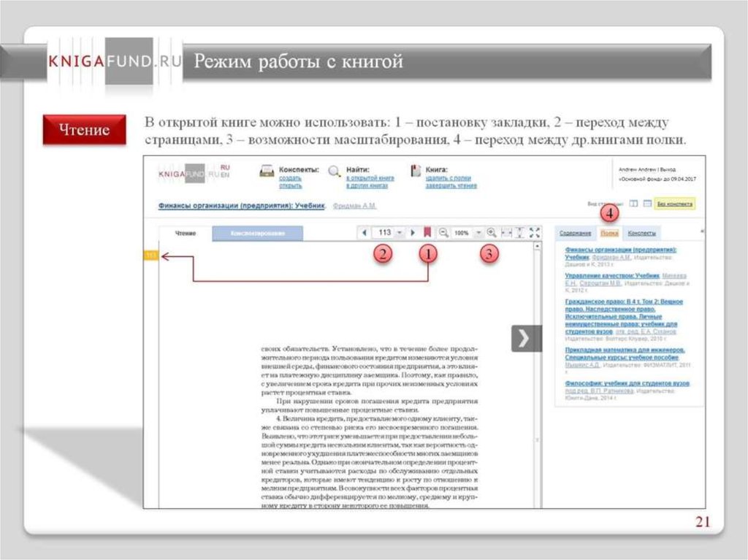
Task: Zoom in with the plus magnifier
Action: click(492, 233)
